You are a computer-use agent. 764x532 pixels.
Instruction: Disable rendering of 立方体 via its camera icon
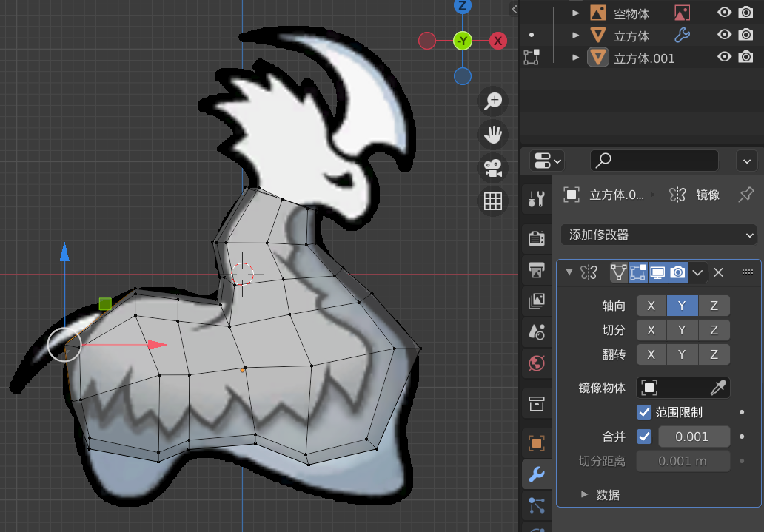(x=746, y=35)
